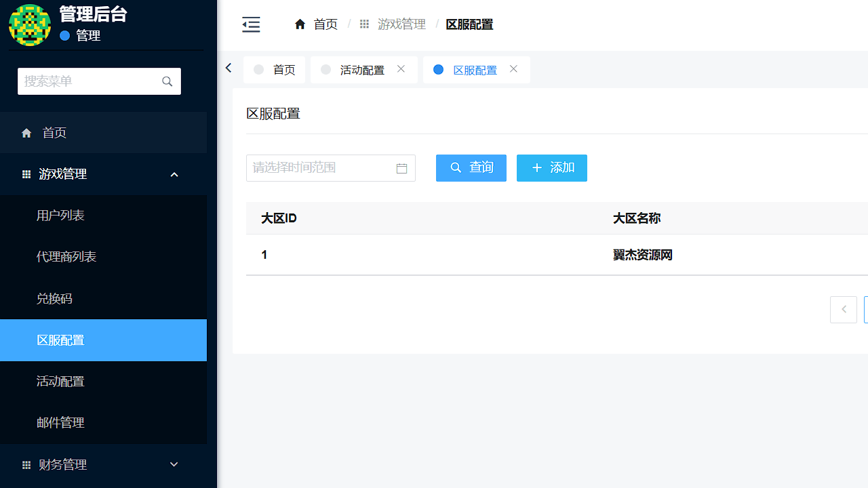Click the 财务管理 grid icon in the sidebar

pos(26,464)
